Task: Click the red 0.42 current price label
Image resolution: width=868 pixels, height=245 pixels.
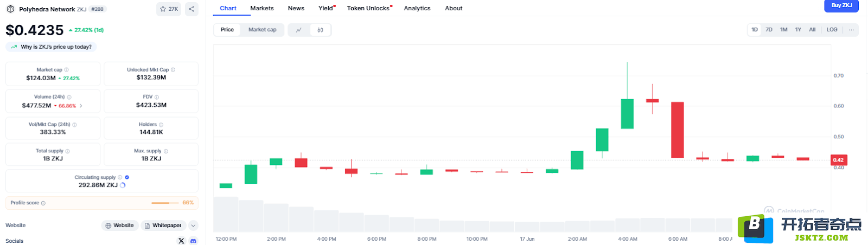Action: click(x=839, y=160)
